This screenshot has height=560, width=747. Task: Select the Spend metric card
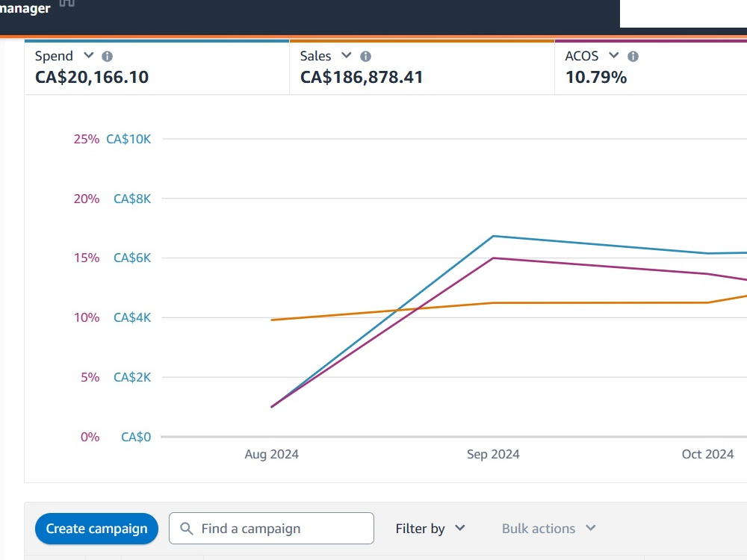tap(157, 67)
